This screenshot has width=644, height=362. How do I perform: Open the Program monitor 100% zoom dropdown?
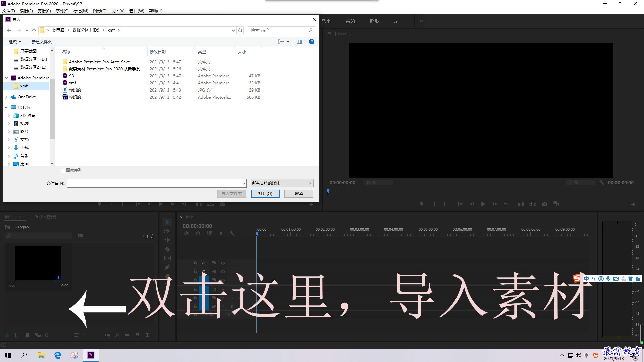[x=378, y=182]
